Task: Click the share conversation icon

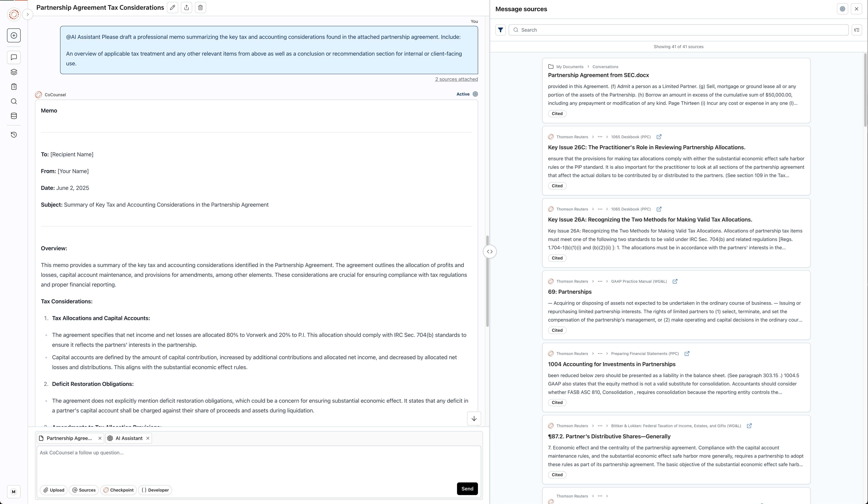Action: pos(186,8)
